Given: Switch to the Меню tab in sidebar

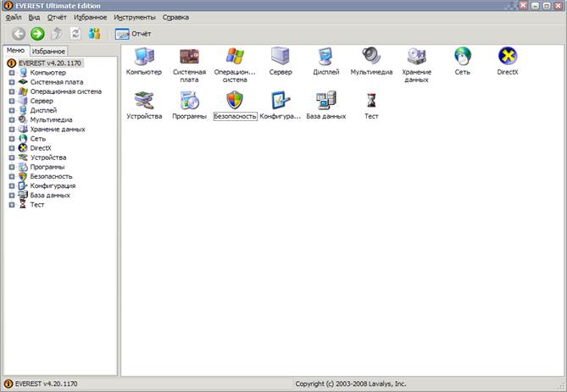Looking at the screenshot, I should click(16, 50).
